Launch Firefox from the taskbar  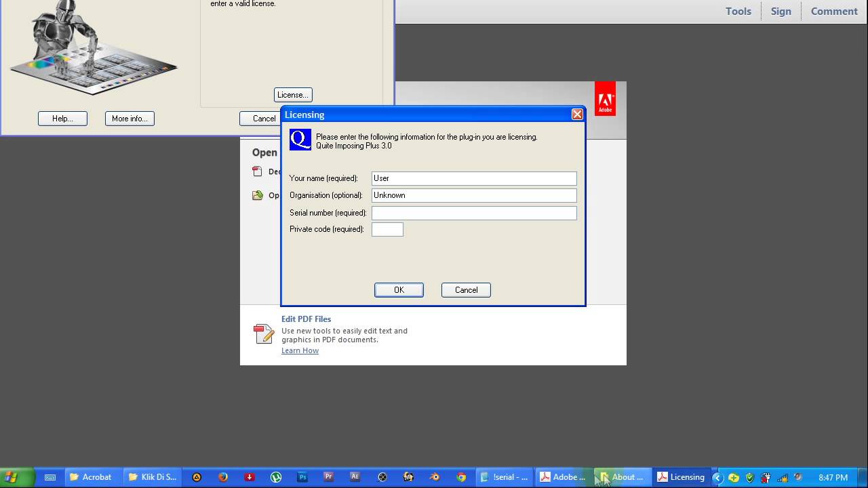(223, 477)
